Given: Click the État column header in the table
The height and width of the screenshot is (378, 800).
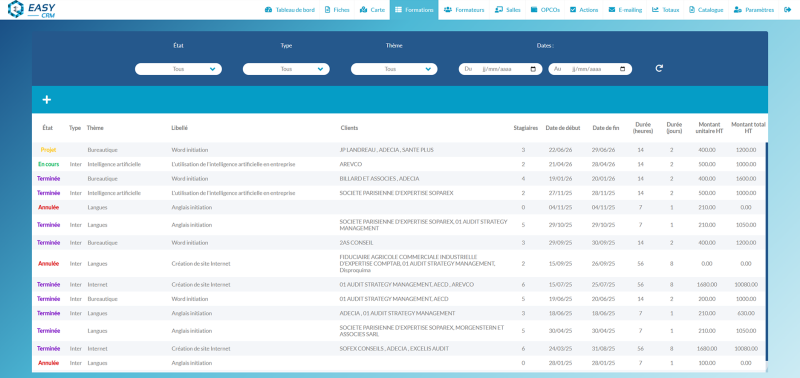Looking at the screenshot, I should [47, 128].
